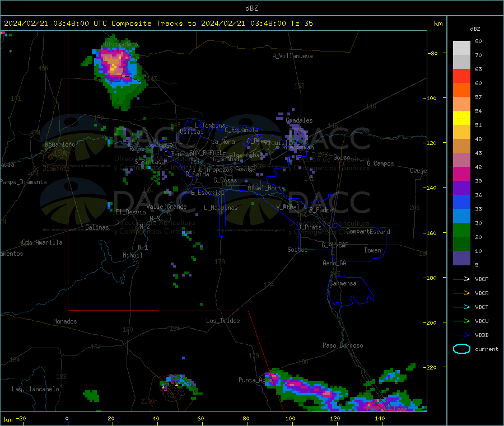Click the strong Divisadero storm cell core
The width and height of the screenshot is (504, 426).
point(113,63)
